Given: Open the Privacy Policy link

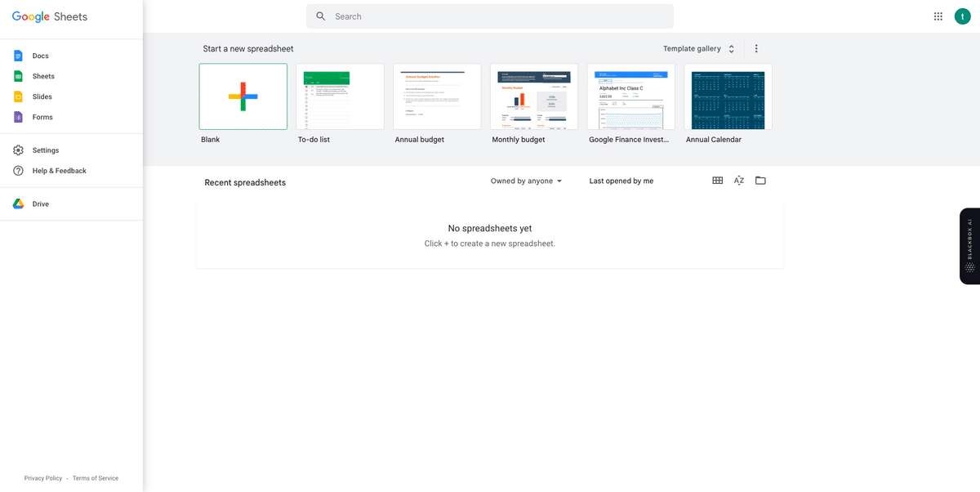Looking at the screenshot, I should coord(43,478).
